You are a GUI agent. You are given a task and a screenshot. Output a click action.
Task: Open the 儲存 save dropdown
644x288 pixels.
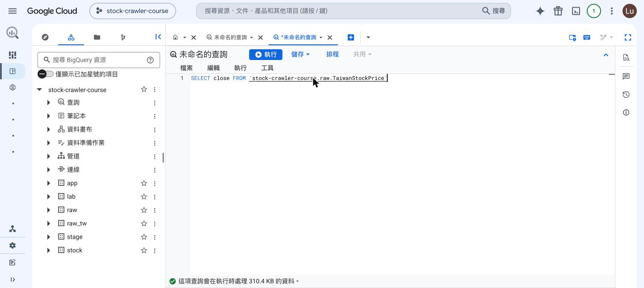click(x=301, y=54)
